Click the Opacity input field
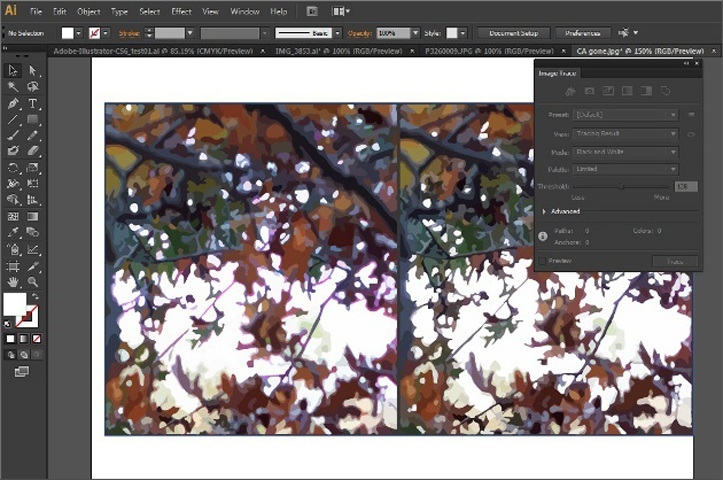This screenshot has height=480, width=723. [393, 33]
